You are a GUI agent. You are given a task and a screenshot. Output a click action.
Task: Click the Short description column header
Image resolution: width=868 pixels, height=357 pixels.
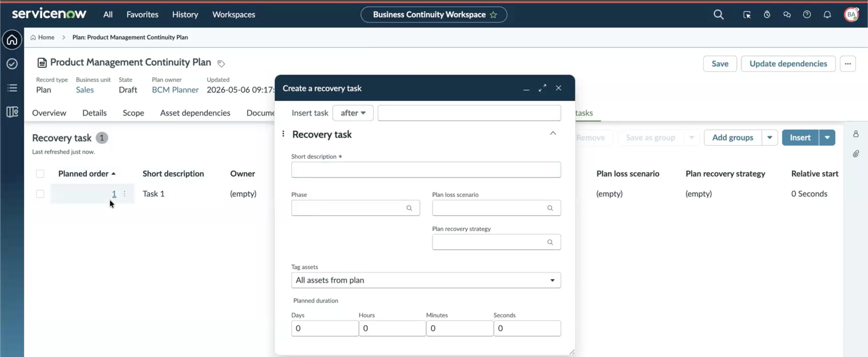[x=173, y=174]
